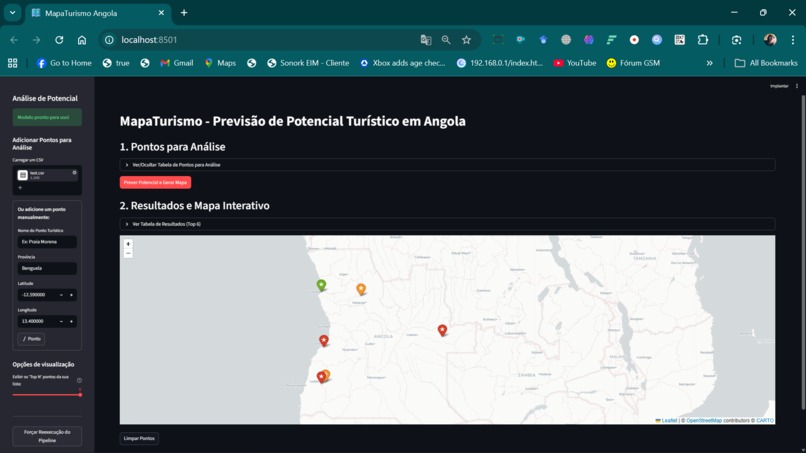Click the page vertical scrollbar
Image resolution: width=806 pixels, height=453 pixels.
pyautogui.click(x=802, y=252)
